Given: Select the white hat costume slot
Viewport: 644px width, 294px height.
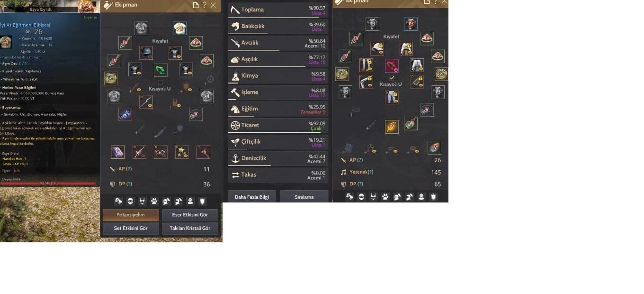Looking at the screenshot, I should coord(377,48).
